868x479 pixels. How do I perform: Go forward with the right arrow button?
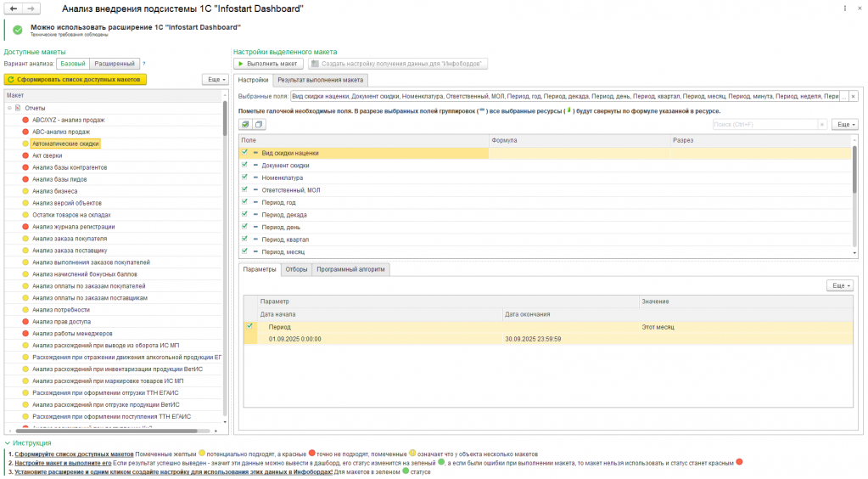pos(31,8)
